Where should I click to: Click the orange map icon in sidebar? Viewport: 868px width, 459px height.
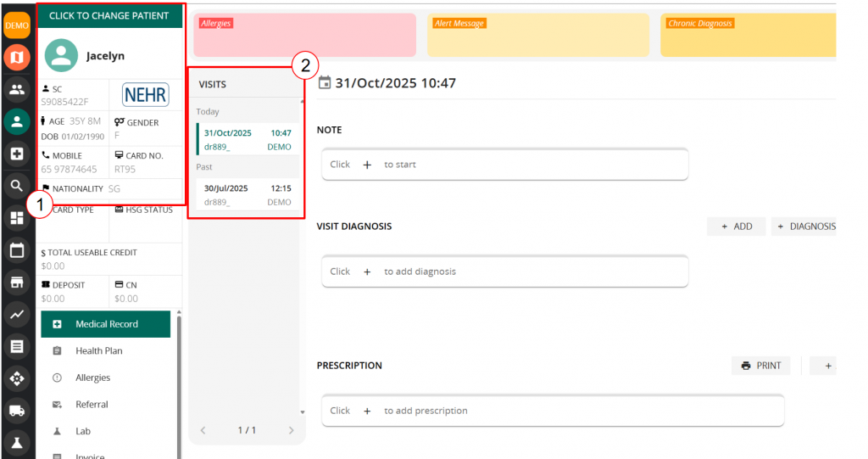[x=17, y=57]
